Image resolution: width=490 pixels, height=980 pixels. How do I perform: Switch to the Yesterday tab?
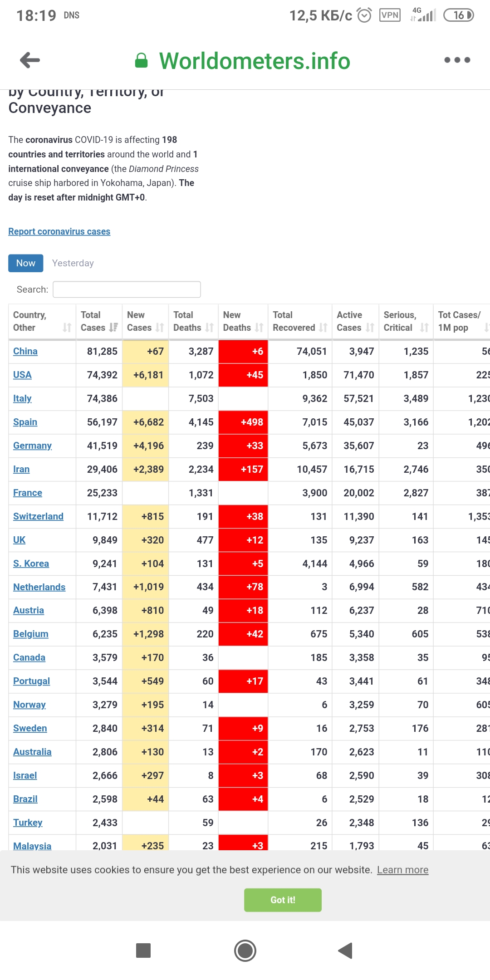[x=73, y=263]
